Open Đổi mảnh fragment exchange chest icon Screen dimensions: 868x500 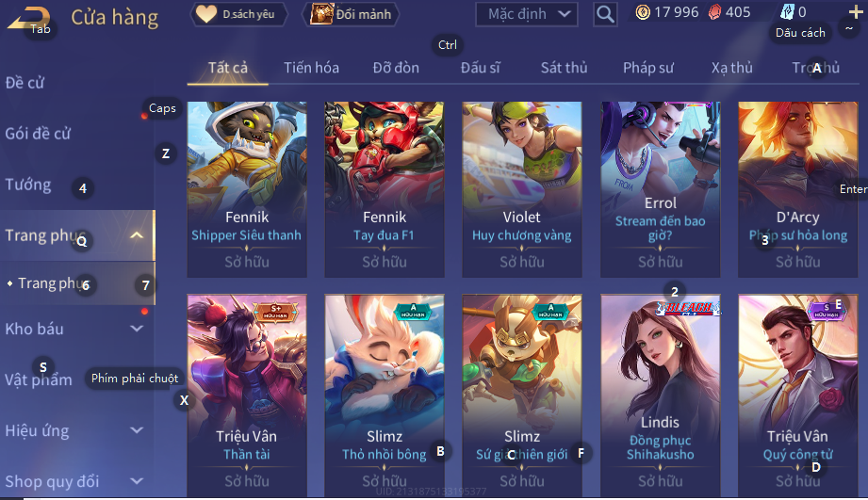321,14
